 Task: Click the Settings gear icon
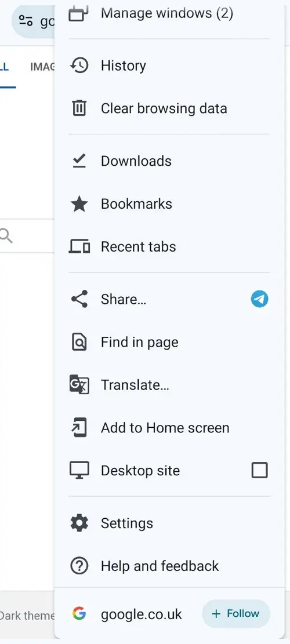[x=79, y=523]
